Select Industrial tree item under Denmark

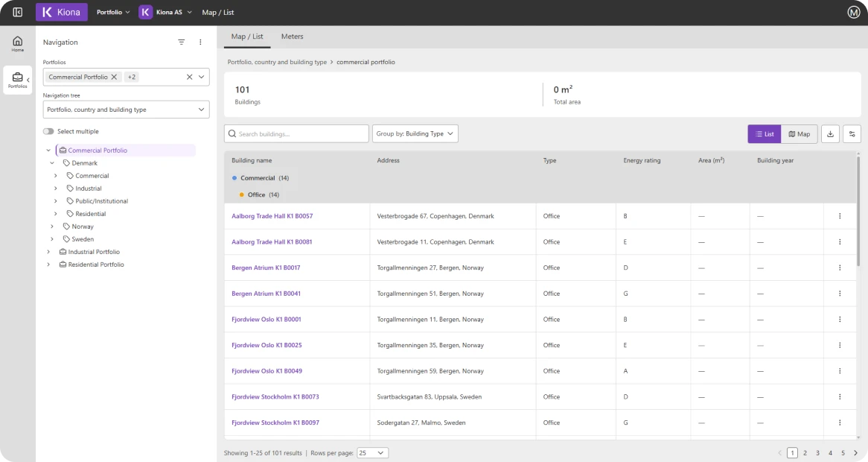point(89,189)
